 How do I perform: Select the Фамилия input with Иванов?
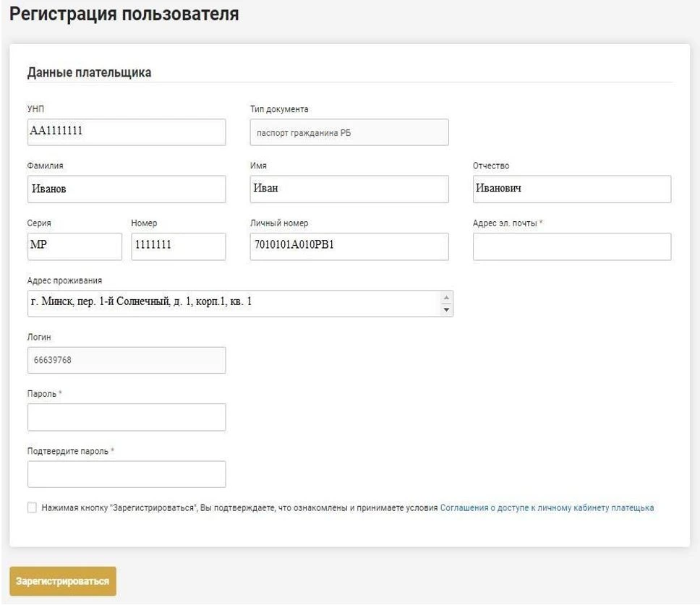point(127,189)
